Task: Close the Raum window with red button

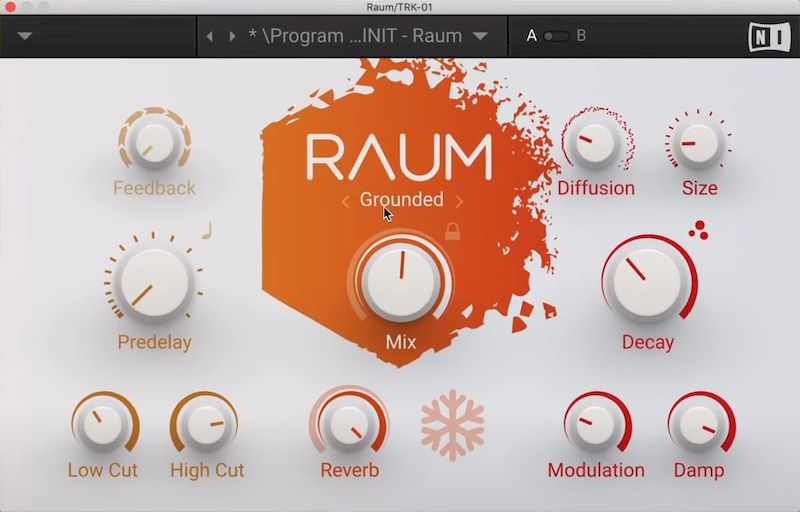Action: click(x=10, y=7)
